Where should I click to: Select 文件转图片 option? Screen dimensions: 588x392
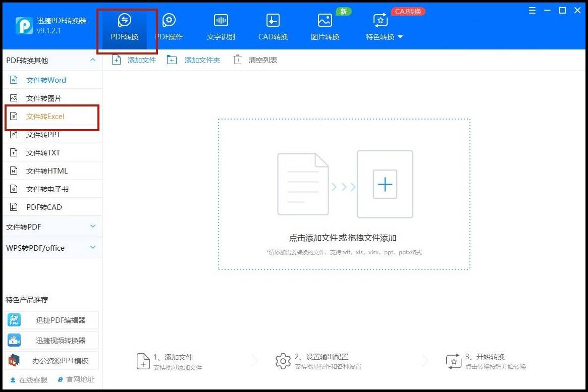pos(52,98)
